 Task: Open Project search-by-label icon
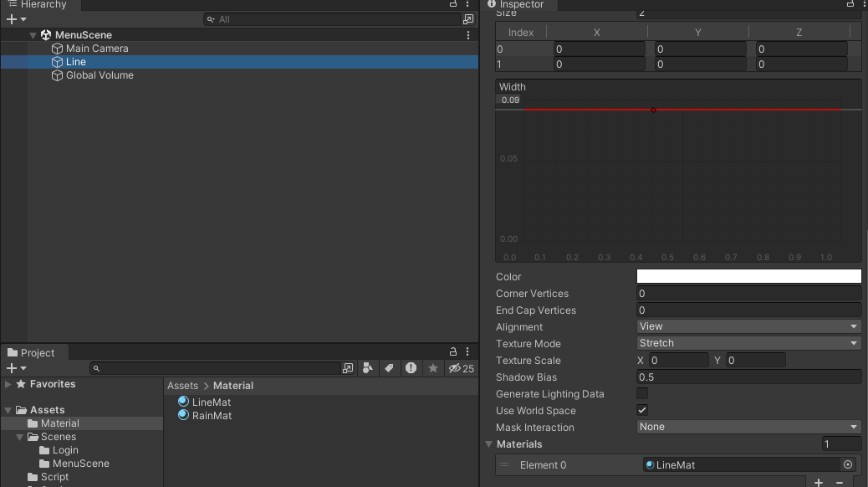[389, 368]
